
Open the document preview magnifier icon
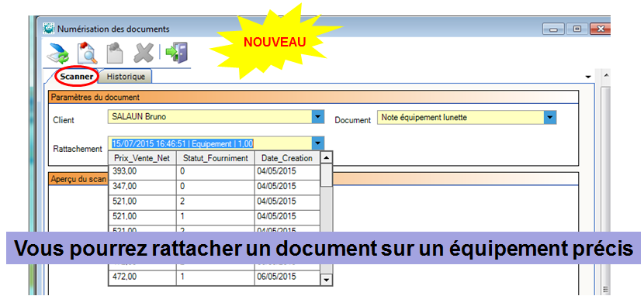tap(88, 53)
